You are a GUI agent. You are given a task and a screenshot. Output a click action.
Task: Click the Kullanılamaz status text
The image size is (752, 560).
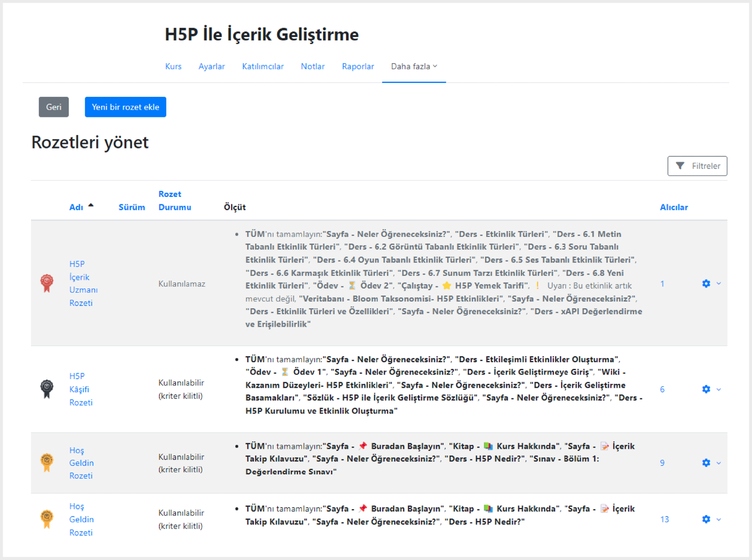(x=182, y=284)
